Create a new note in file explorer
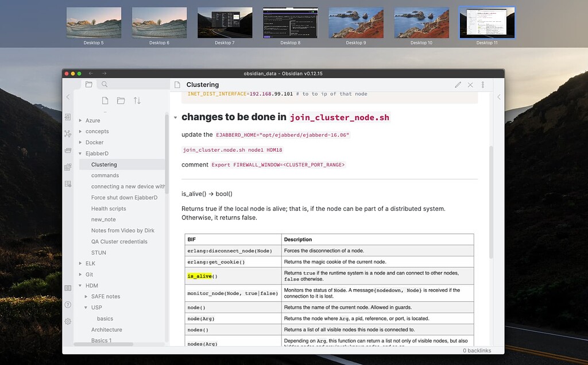Screen dimensions: 588x365 105,101
